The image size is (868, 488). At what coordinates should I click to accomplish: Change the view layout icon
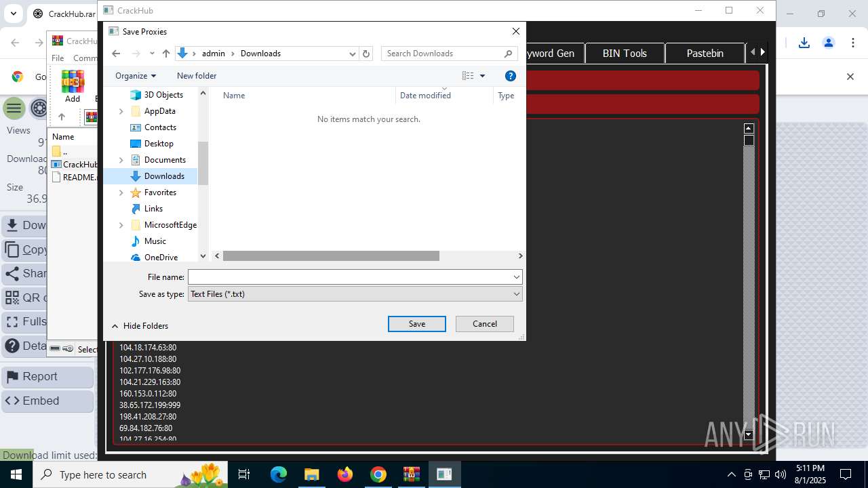pyautogui.click(x=468, y=76)
